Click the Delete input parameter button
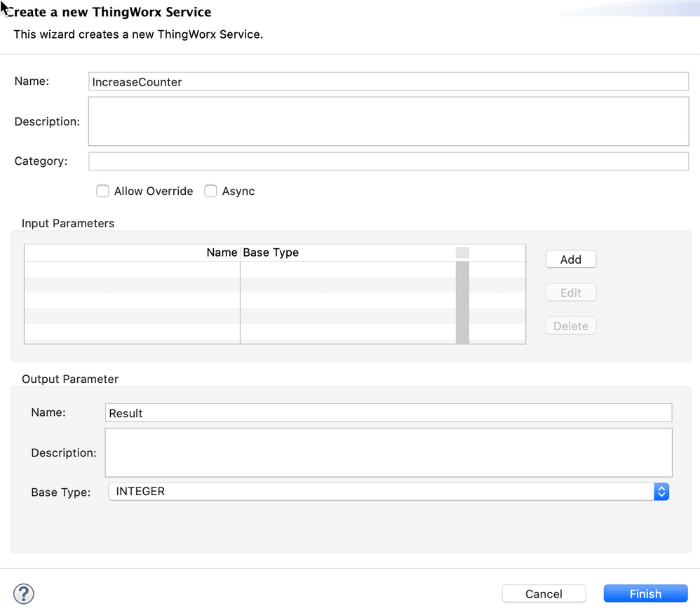Image resolution: width=700 pixels, height=613 pixels. tap(570, 326)
